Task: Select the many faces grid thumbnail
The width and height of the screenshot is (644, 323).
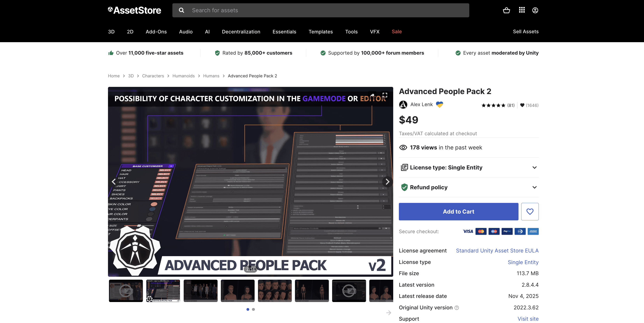Action: click(x=275, y=291)
